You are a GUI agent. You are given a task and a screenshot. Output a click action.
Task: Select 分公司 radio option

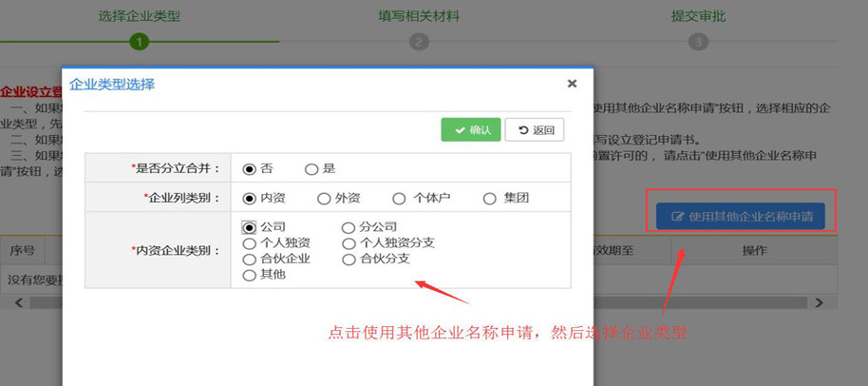(349, 227)
